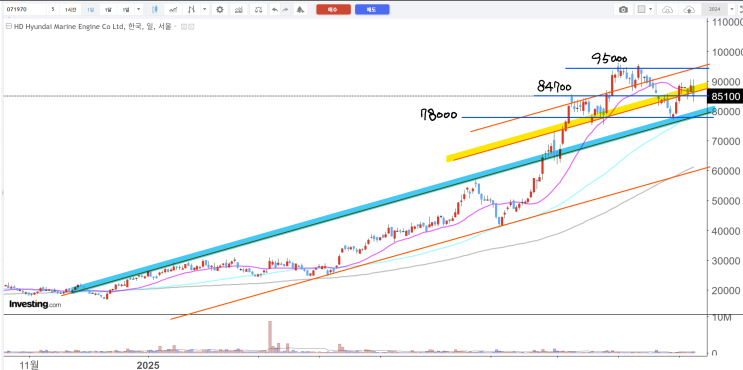
Task: Switch to line chart style icon
Action: [x=173, y=9]
